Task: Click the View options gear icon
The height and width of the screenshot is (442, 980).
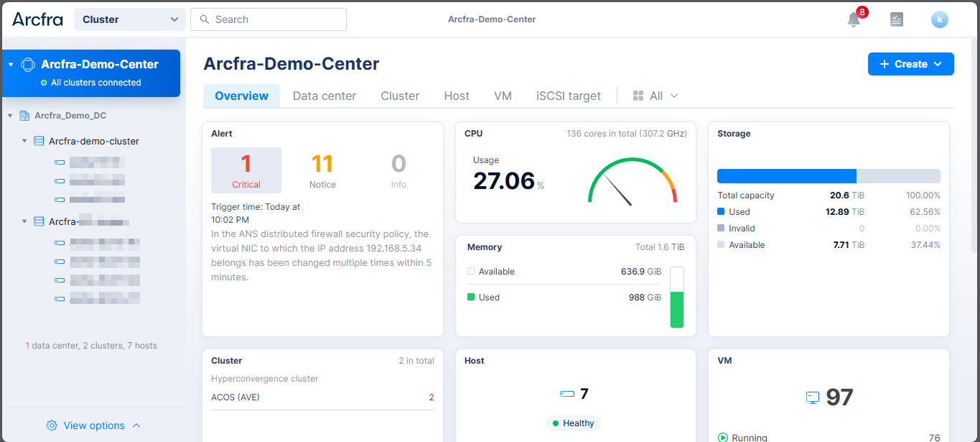Action: point(52,425)
